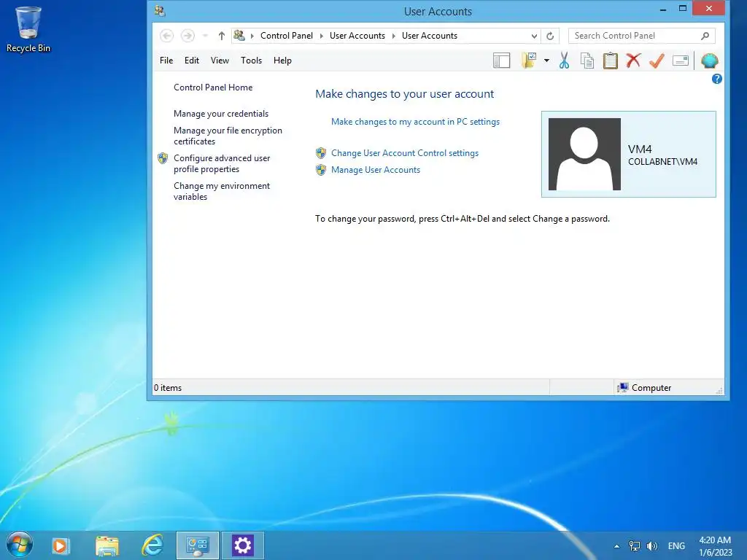The width and height of the screenshot is (747, 560).
Task: Click the User Accounts address bar icon
Action: click(x=239, y=36)
